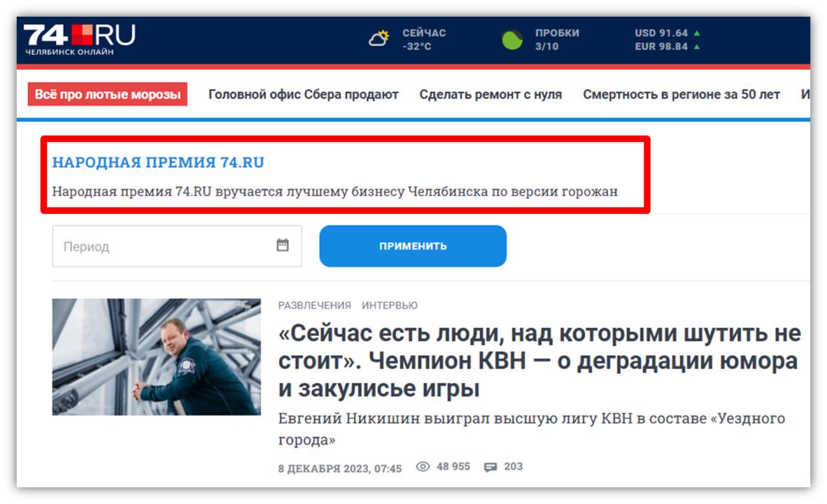Open the Сделать ремонт с нуля topic
This screenshot has height=504, width=827.
coord(490,94)
